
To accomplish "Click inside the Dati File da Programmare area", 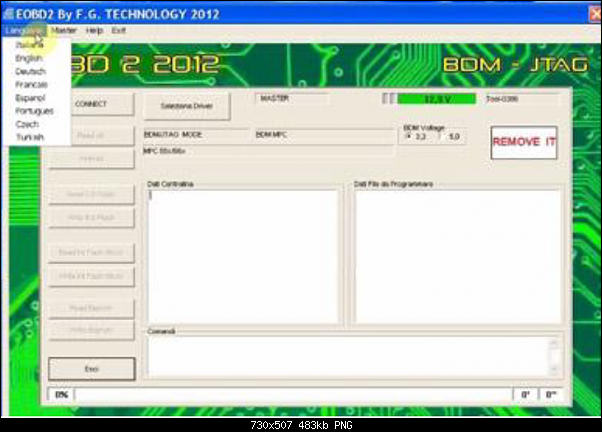I will (458, 256).
